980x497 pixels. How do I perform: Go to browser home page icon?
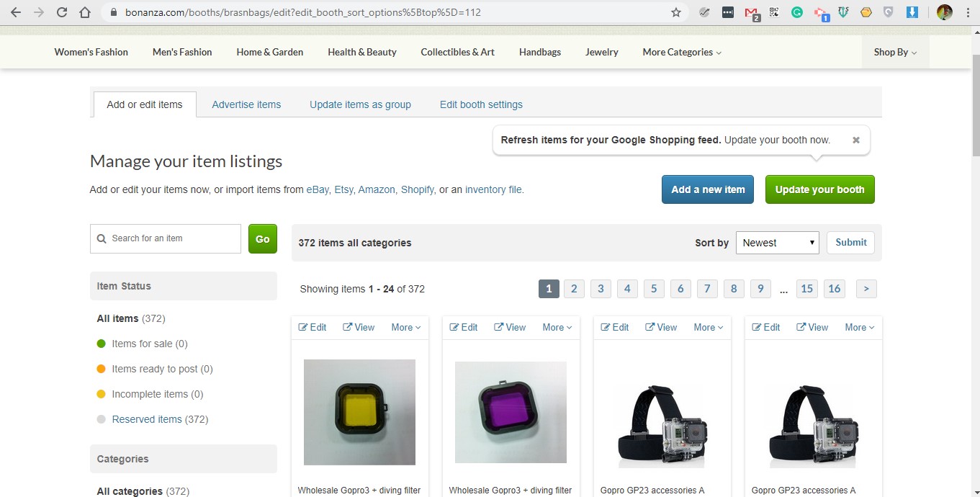[85, 12]
